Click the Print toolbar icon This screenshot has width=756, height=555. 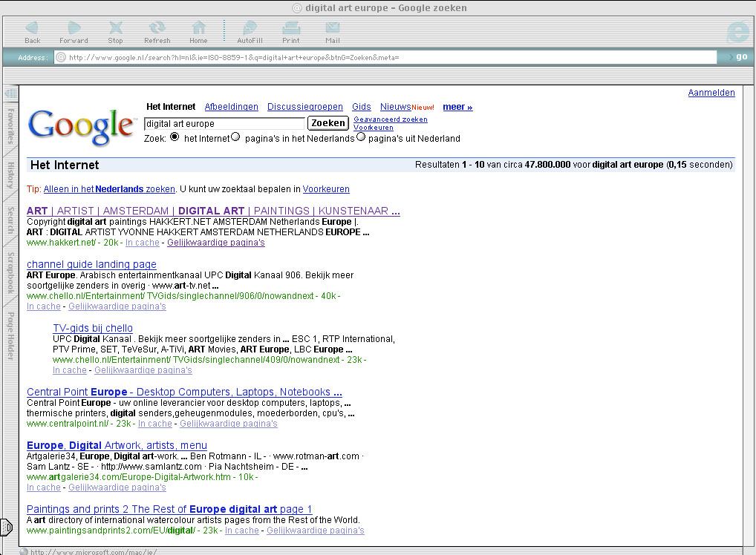pyautogui.click(x=290, y=28)
